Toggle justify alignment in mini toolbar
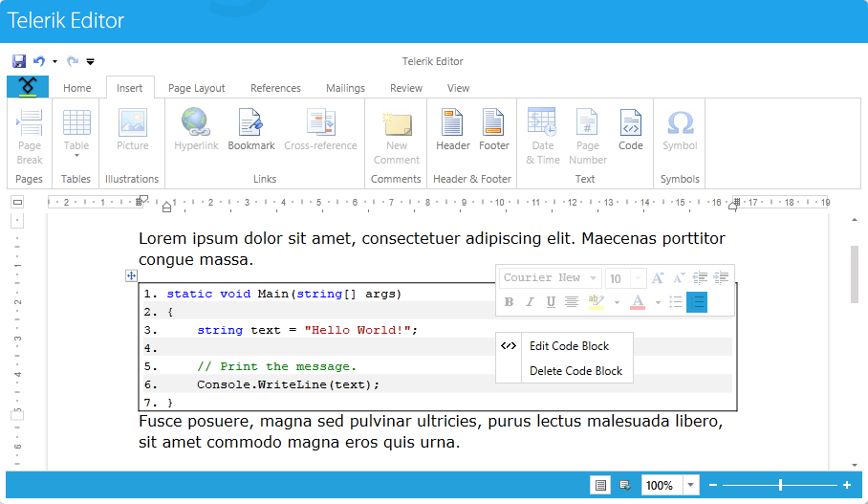Screen dimensions: 868x504 click(x=572, y=302)
